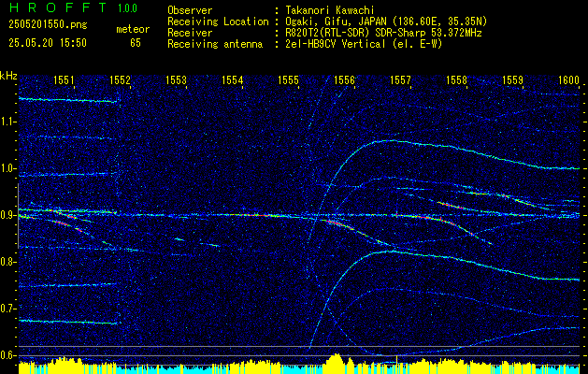Click the Observer field label

(x=190, y=10)
